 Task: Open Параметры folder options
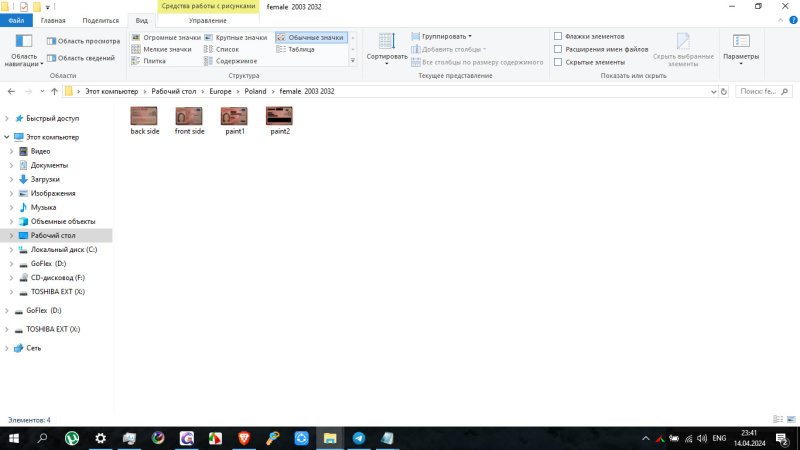(741, 46)
